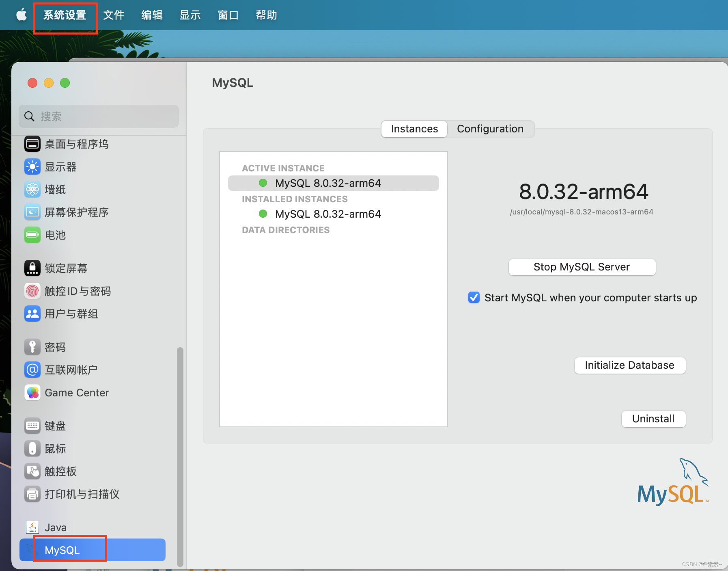The height and width of the screenshot is (571, 728).
Task: Click the 墙纸 sidebar label
Action: [x=55, y=189]
